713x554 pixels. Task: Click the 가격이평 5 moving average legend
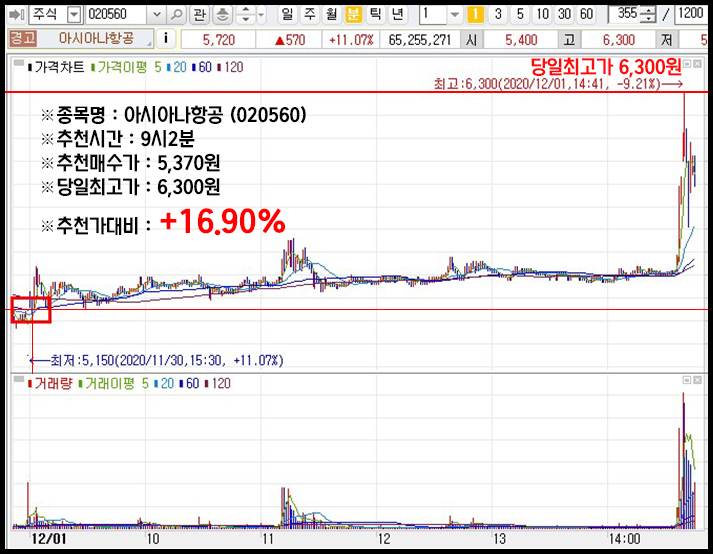(126, 67)
